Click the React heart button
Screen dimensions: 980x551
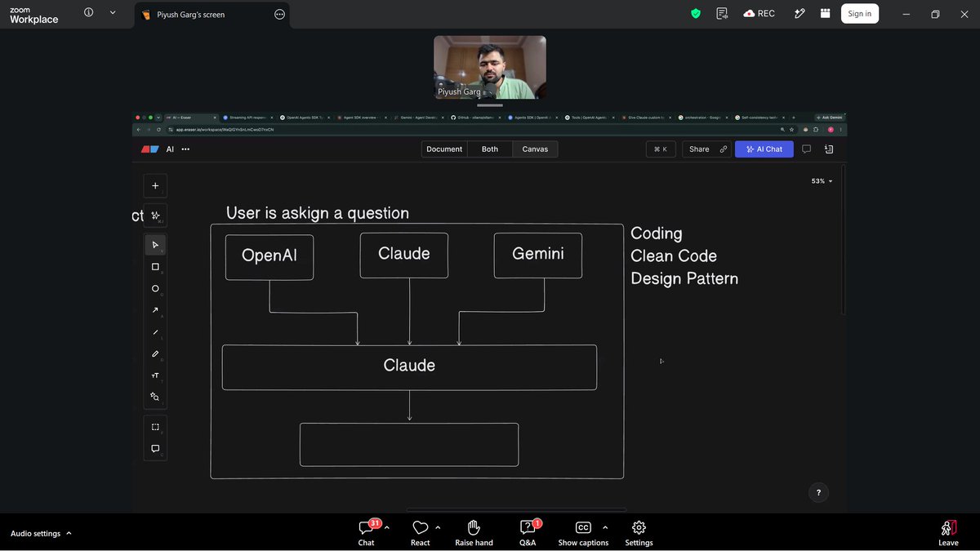coord(421,533)
